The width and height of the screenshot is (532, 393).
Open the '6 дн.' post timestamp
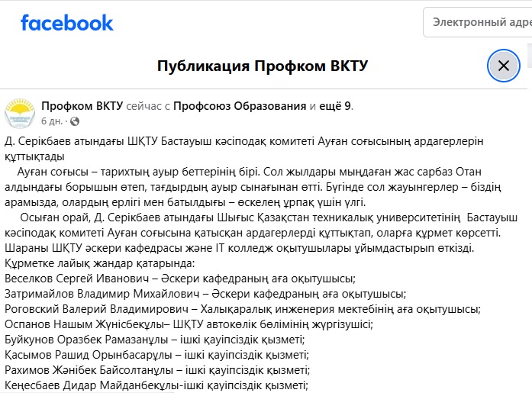pyautogui.click(x=53, y=121)
